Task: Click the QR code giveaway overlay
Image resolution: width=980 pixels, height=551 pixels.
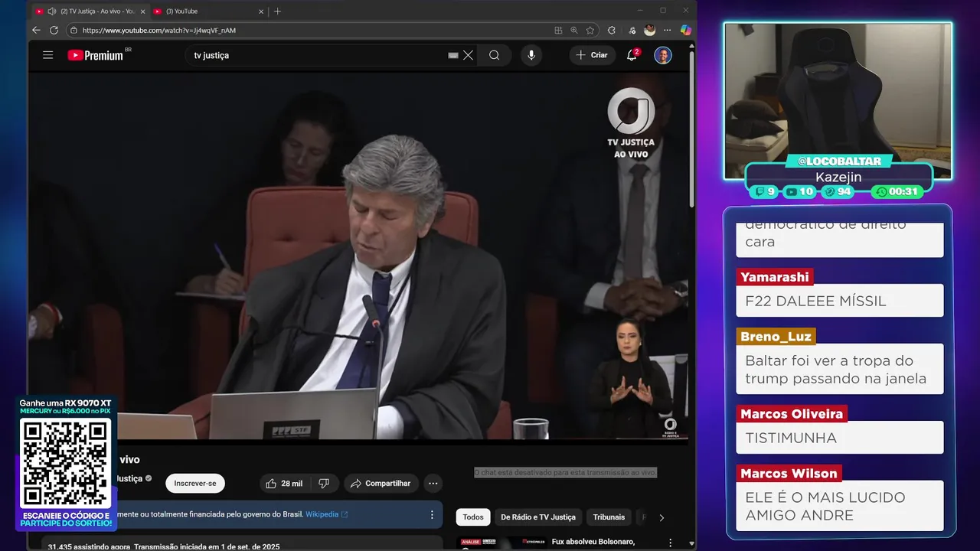Action: (x=66, y=463)
